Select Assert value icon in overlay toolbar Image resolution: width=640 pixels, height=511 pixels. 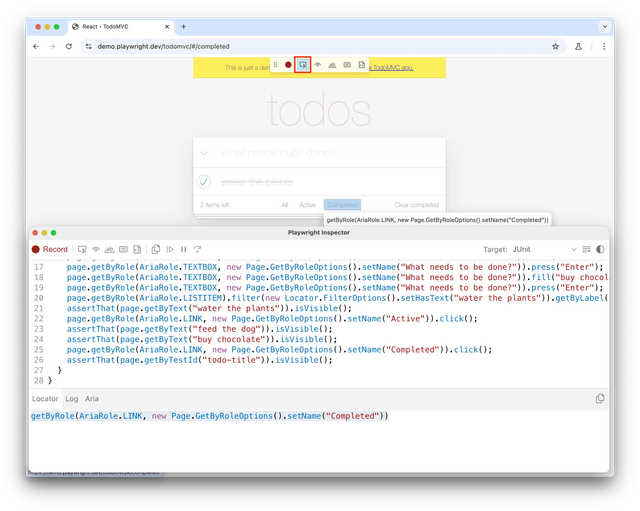point(347,64)
